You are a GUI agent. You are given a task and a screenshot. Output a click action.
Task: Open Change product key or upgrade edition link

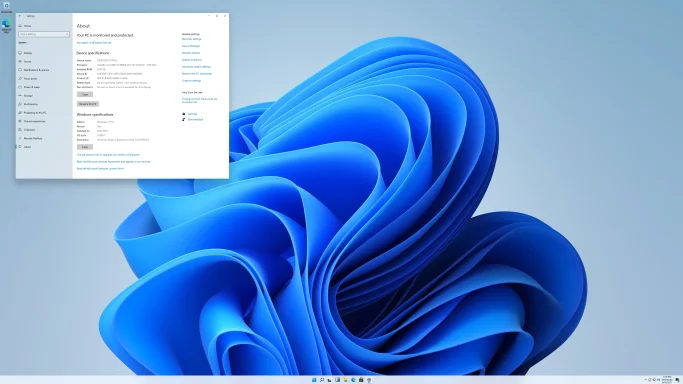point(108,155)
